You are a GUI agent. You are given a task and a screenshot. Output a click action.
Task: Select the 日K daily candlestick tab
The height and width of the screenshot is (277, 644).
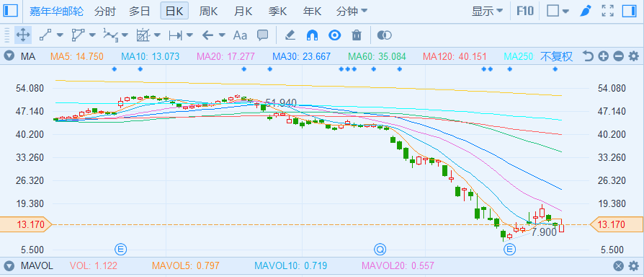click(174, 11)
